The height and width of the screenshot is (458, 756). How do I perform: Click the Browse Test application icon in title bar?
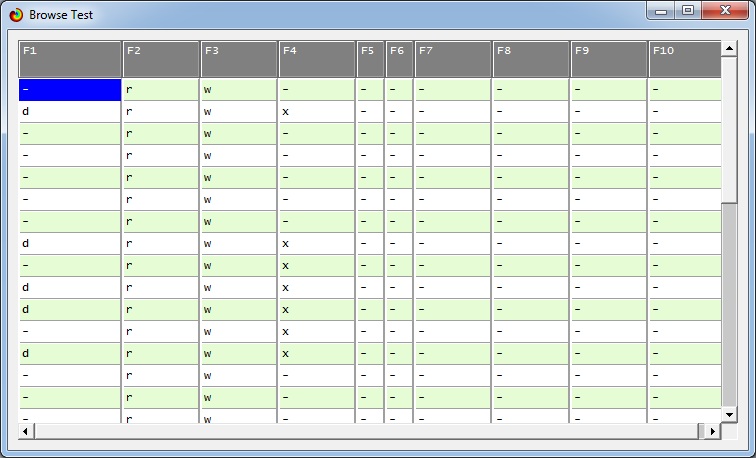[x=16, y=15]
